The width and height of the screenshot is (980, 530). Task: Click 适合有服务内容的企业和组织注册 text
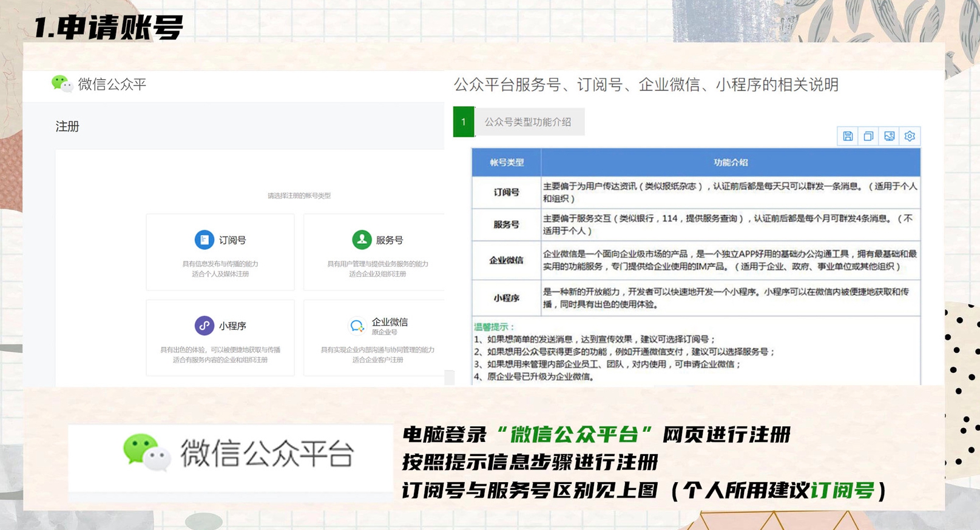[220, 360]
